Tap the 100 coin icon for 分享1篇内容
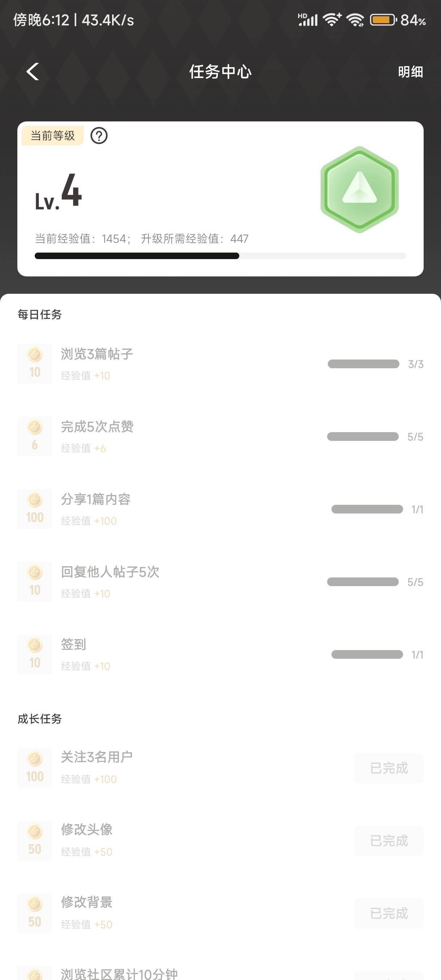Viewport: 441px width, 980px height. [x=35, y=509]
